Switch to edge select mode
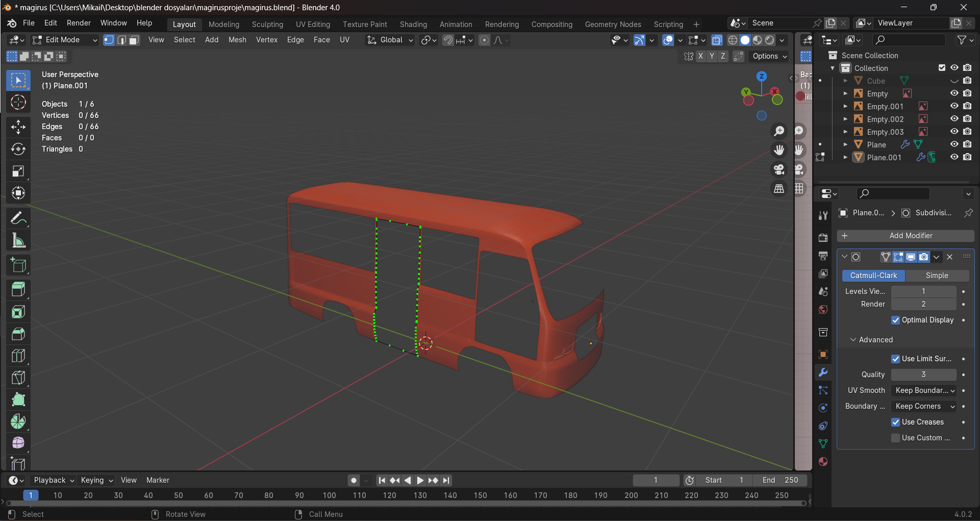This screenshot has width=980, height=521. point(121,40)
